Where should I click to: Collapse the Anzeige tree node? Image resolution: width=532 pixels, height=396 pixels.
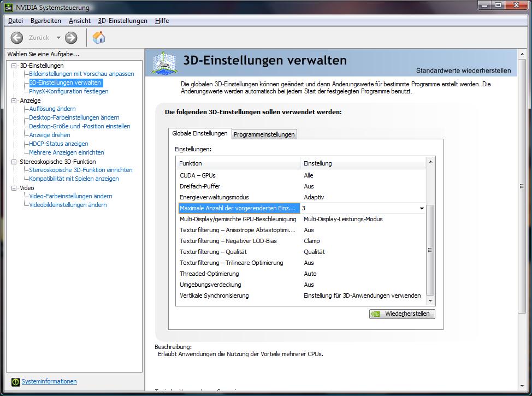click(x=14, y=101)
